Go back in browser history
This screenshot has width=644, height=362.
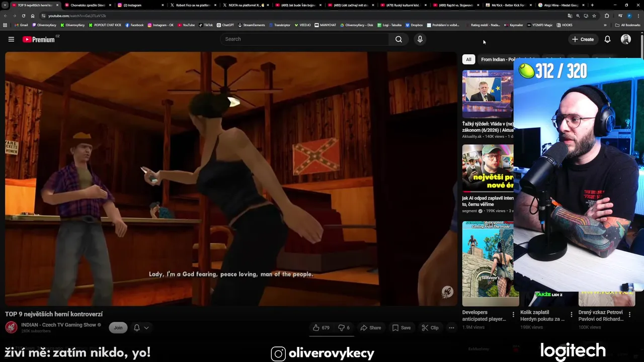6,16
